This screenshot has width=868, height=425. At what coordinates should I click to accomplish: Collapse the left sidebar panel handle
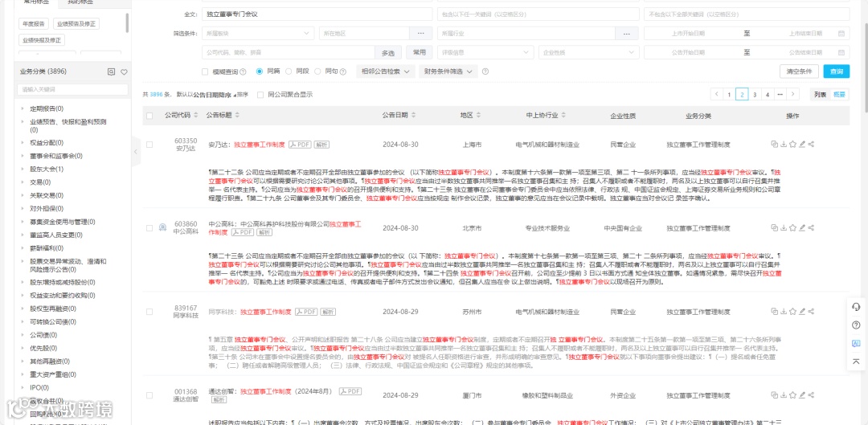[136, 150]
